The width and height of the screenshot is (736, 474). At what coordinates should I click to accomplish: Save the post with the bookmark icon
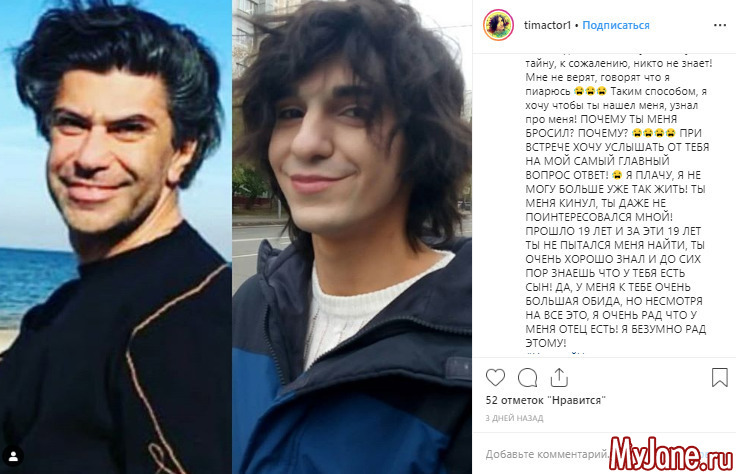tap(720, 377)
